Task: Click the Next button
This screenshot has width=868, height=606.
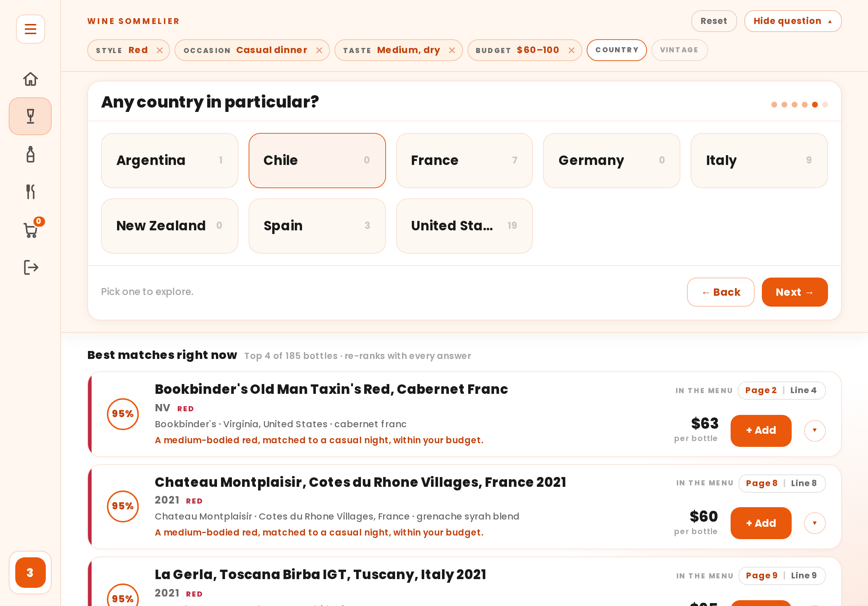Action: click(x=794, y=292)
